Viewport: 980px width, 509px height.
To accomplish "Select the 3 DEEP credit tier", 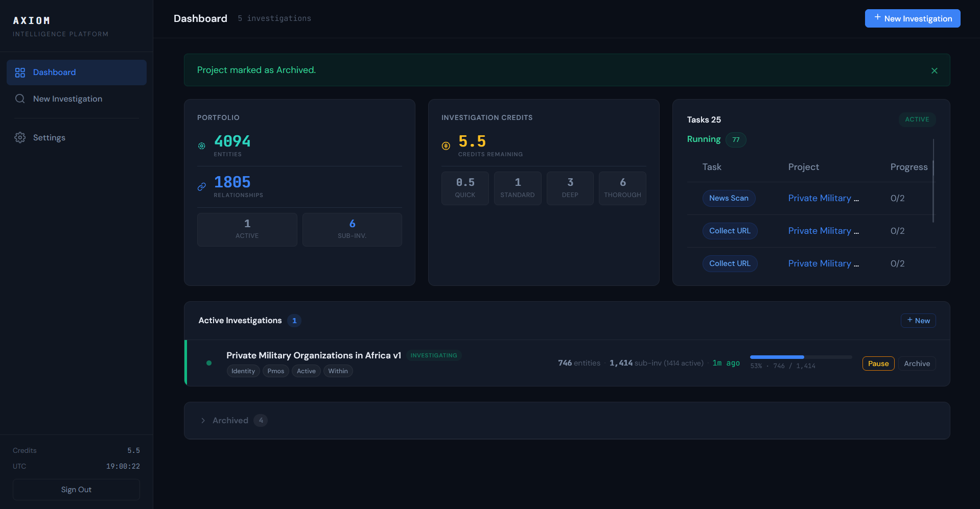I will [x=570, y=188].
